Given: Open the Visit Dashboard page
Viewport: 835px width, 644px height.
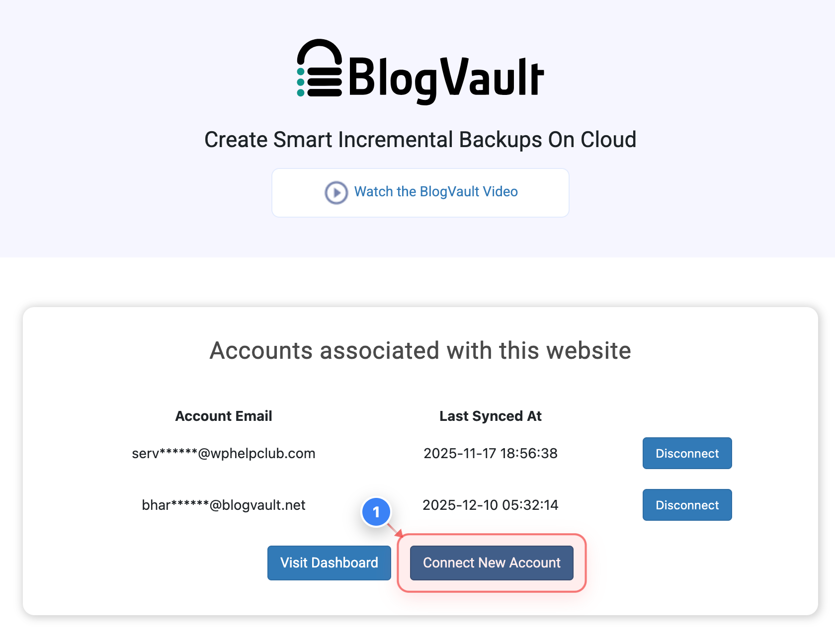Looking at the screenshot, I should (x=329, y=563).
